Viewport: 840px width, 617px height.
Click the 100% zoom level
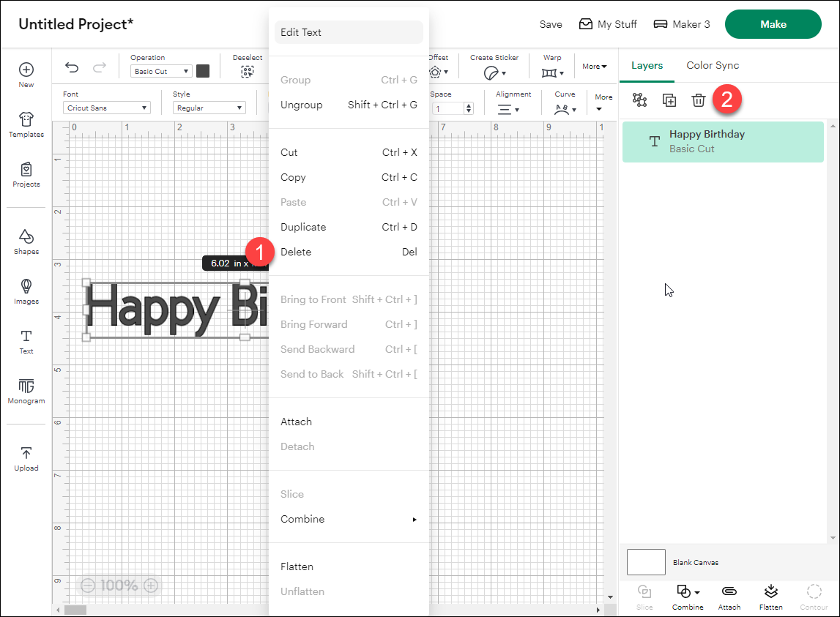[119, 586]
